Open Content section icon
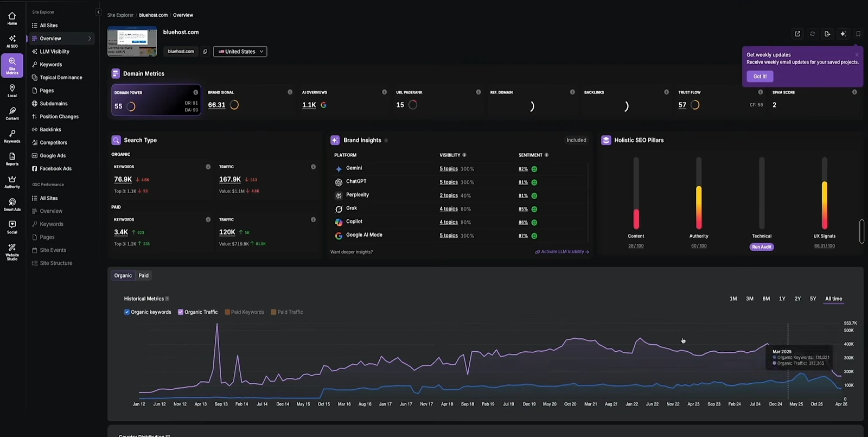Image resolution: width=868 pixels, height=437 pixels. [12, 113]
